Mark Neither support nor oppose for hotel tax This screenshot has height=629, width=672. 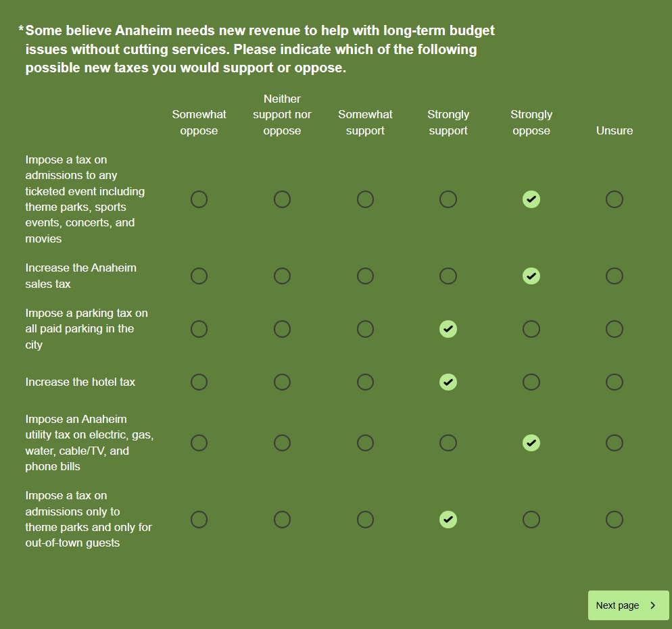[x=282, y=382]
